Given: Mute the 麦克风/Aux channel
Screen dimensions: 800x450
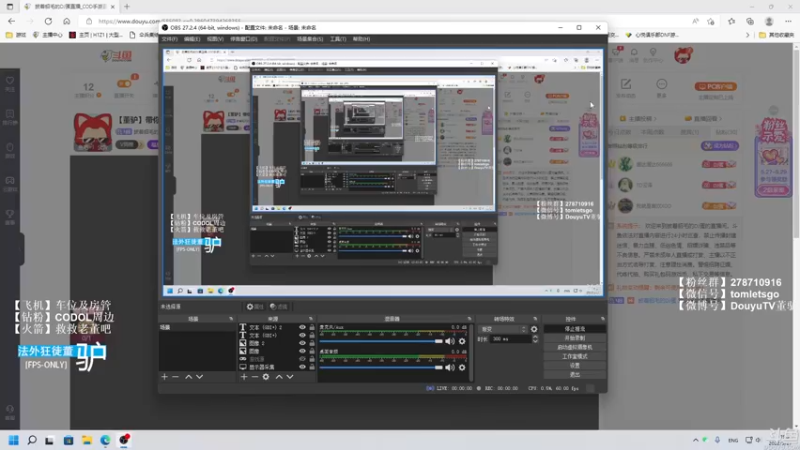Looking at the screenshot, I should pos(449,341).
